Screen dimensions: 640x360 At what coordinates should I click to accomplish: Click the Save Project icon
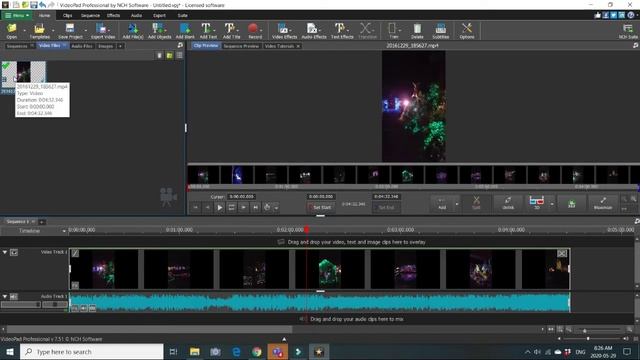pyautogui.click(x=70, y=31)
